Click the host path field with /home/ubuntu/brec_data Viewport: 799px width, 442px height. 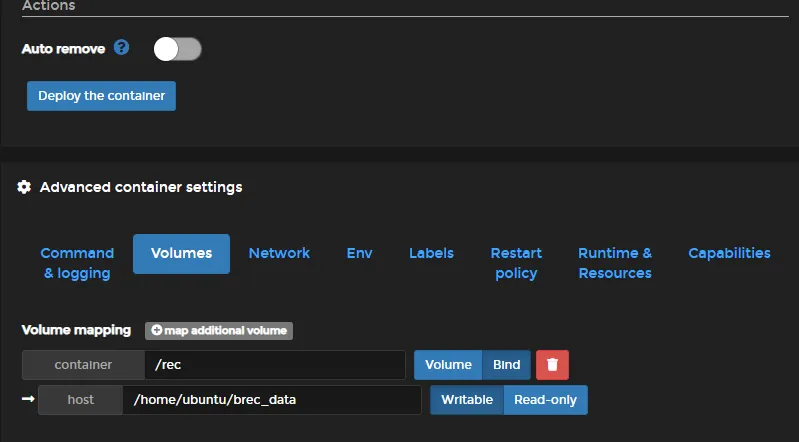271,400
